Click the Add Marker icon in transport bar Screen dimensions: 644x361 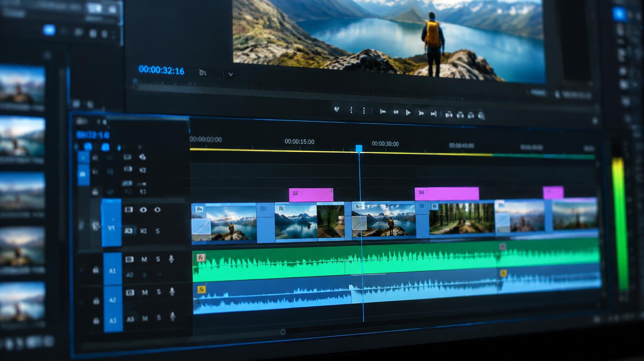pyautogui.click(x=336, y=109)
